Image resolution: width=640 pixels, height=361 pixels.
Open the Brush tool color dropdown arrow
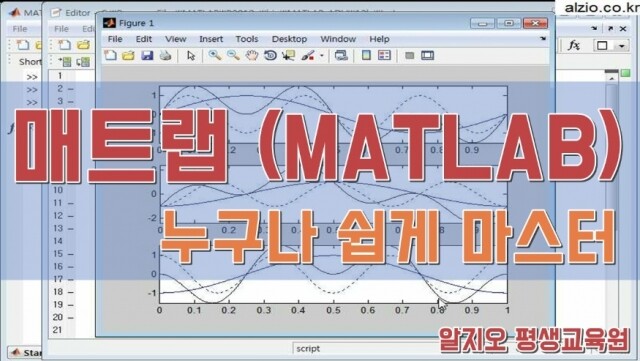(x=322, y=56)
